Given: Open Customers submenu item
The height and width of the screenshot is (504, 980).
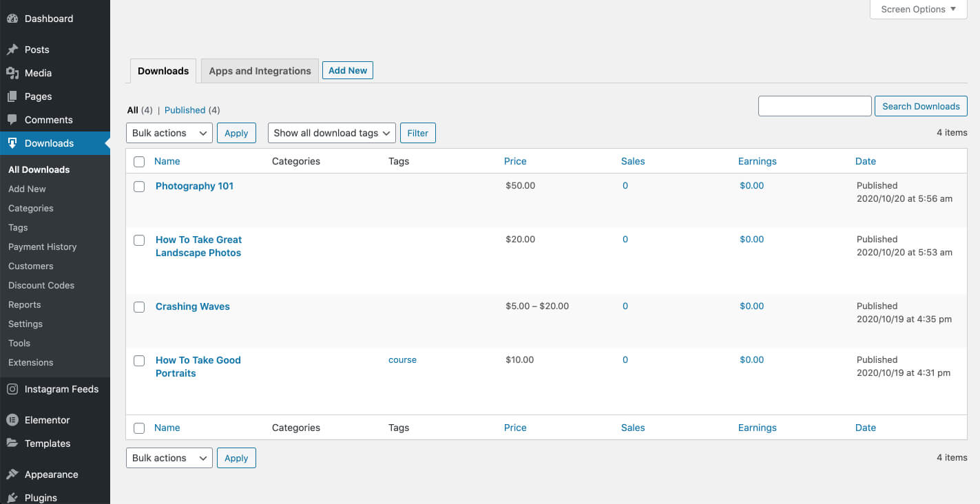Looking at the screenshot, I should point(30,266).
